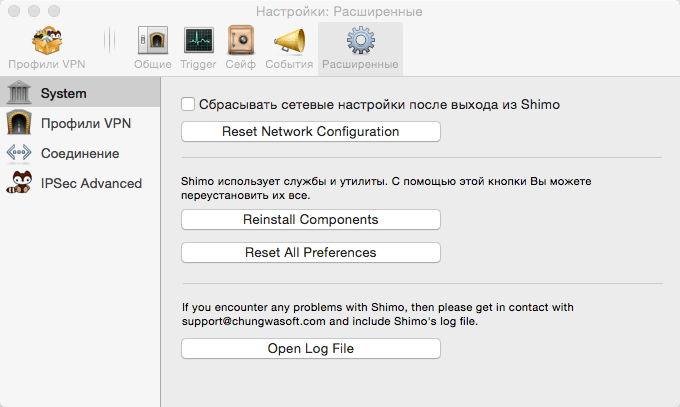Click the Reset All Preferences button
The image size is (680, 407).
311,253
